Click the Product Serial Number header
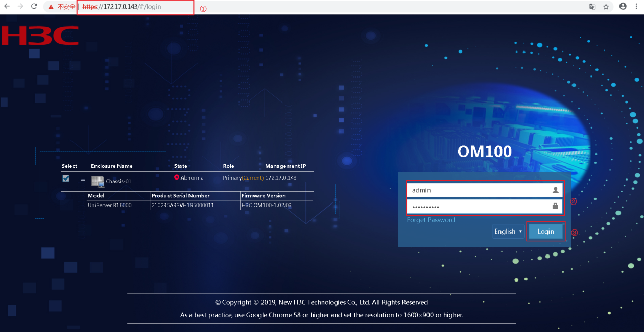The height and width of the screenshot is (332, 644). click(x=180, y=195)
